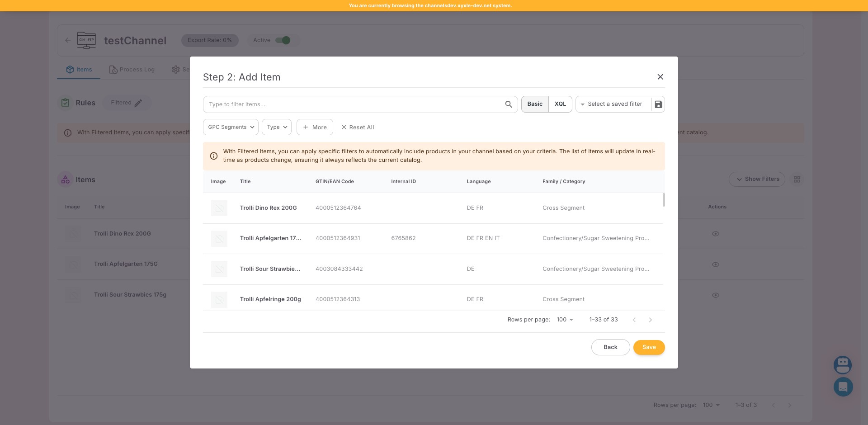Select Basic filter mode
Screen dimensions: 868x425
(x=535, y=104)
